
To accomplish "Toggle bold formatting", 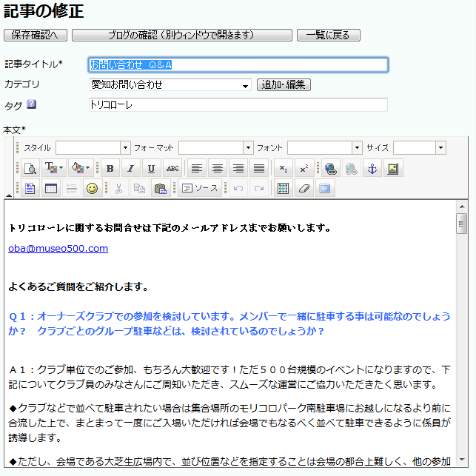I will point(110,168).
